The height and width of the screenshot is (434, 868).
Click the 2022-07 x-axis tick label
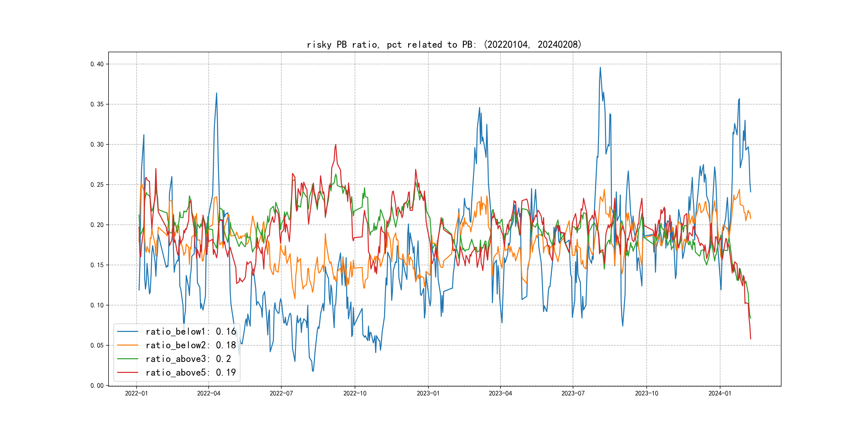tap(281, 393)
